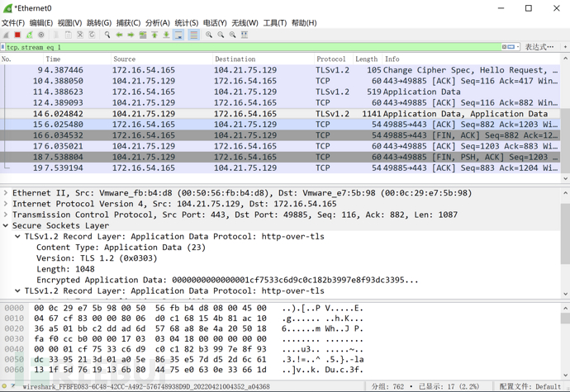Select packet 9 Change Cipher Spec row
The width and height of the screenshot is (570, 392).
[280, 70]
